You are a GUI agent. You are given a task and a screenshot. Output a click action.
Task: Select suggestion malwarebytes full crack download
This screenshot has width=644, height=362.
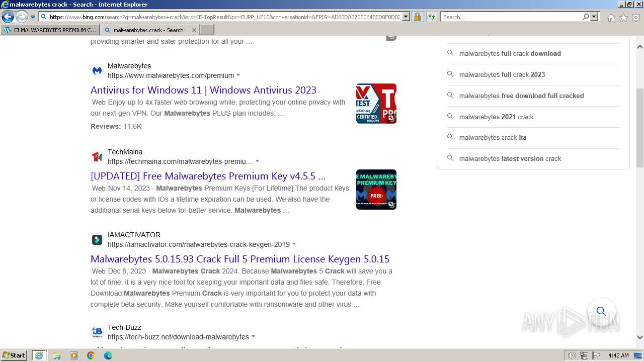(510, 53)
